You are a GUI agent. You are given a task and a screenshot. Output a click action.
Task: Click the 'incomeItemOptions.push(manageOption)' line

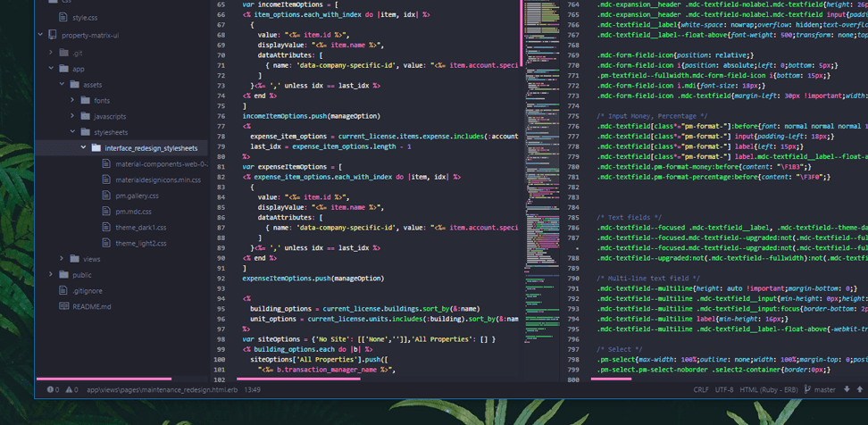click(x=311, y=116)
